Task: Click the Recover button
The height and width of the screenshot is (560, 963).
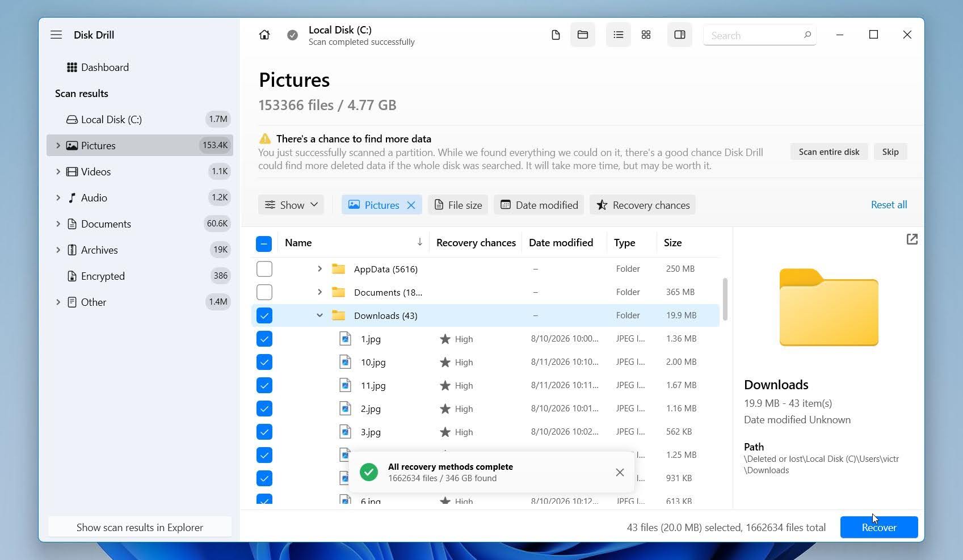Action: pyautogui.click(x=879, y=527)
